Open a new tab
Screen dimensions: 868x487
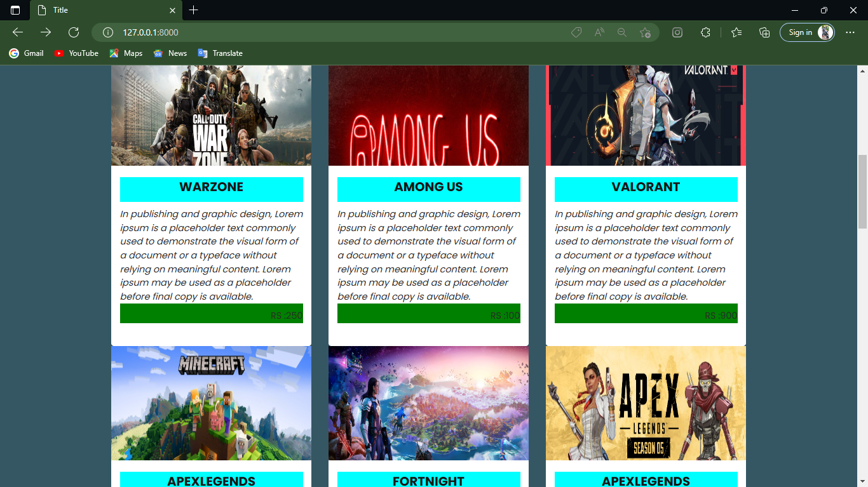(x=194, y=10)
